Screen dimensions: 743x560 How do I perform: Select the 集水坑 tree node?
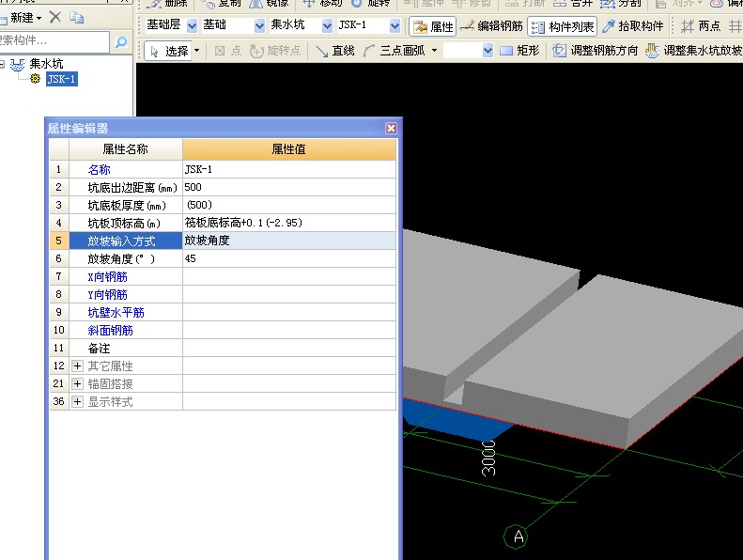click(46, 64)
